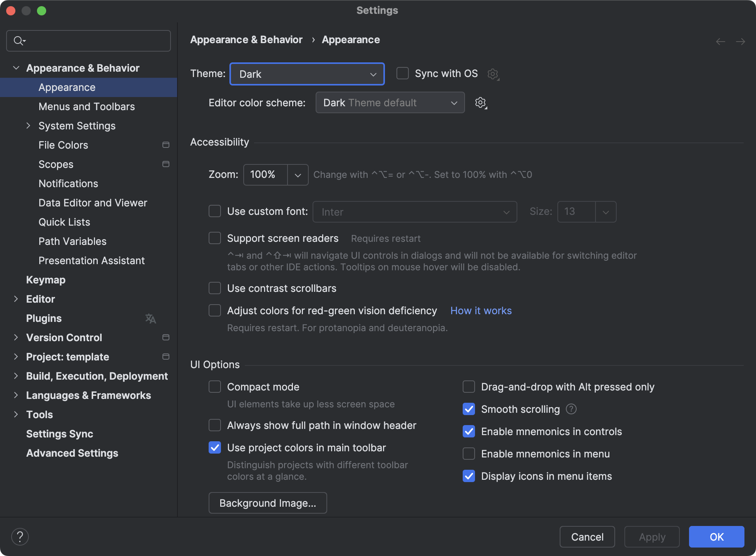This screenshot has height=556, width=756.
Task: Open Menus and Toolbars settings
Action: tap(86, 106)
